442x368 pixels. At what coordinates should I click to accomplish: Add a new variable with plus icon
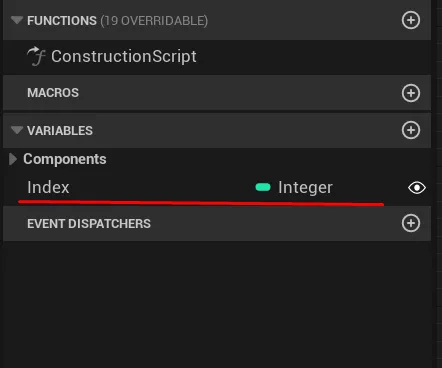tap(411, 130)
